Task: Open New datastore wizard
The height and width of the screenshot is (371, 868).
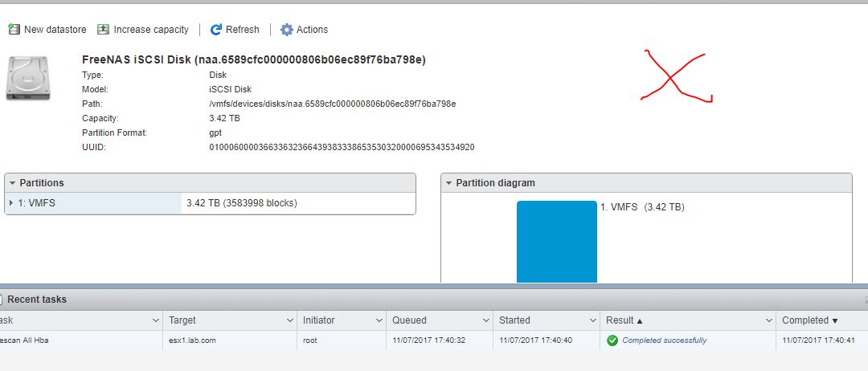Action: 47,29
